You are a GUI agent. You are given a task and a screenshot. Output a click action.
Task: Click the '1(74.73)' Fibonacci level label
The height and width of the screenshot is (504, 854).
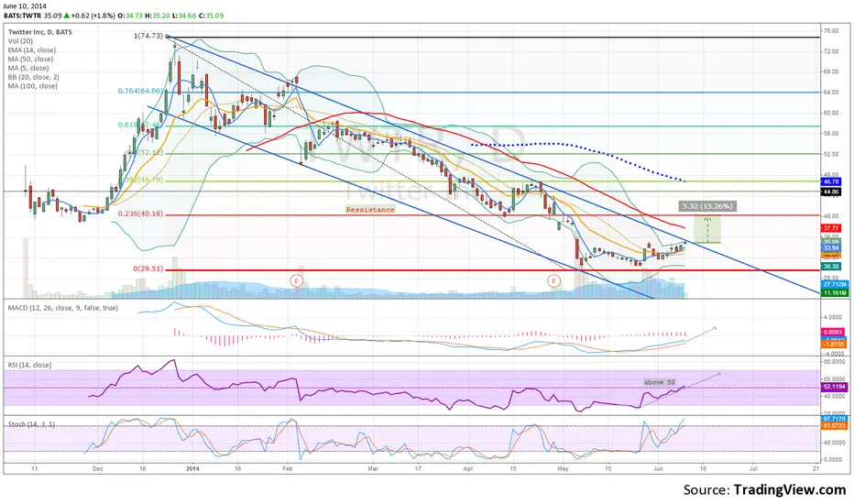click(148, 36)
